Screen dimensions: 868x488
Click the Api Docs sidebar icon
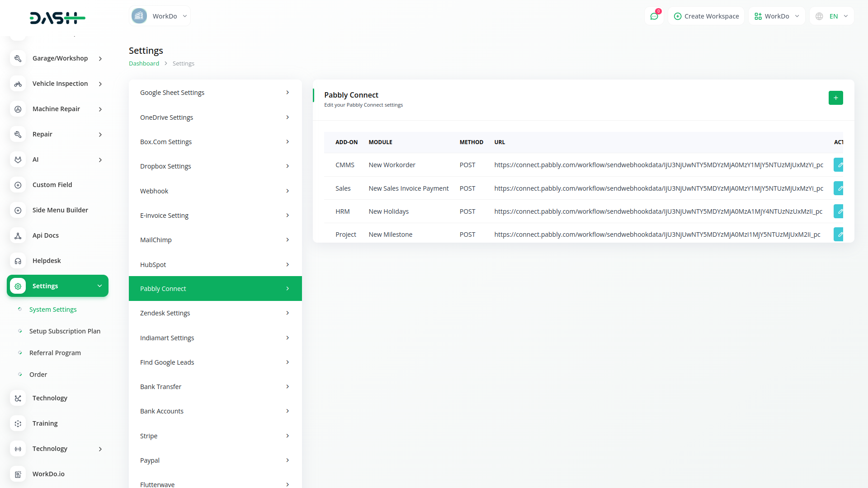click(18, 235)
